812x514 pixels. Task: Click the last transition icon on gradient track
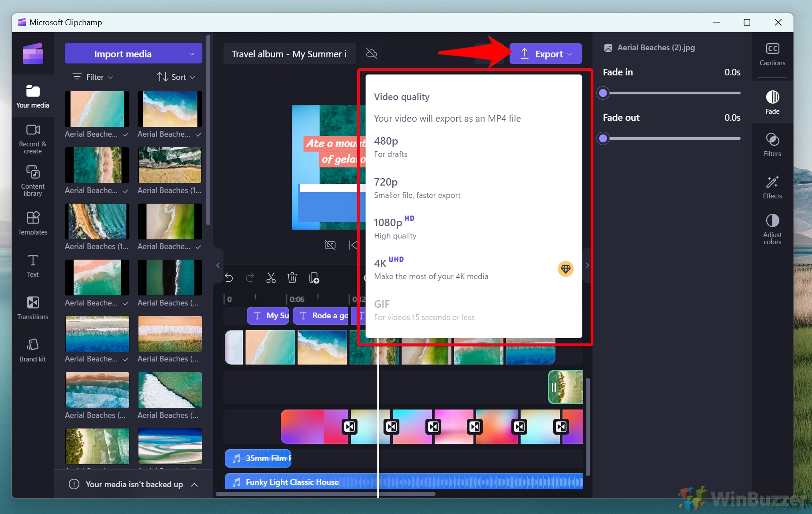pyautogui.click(x=561, y=426)
